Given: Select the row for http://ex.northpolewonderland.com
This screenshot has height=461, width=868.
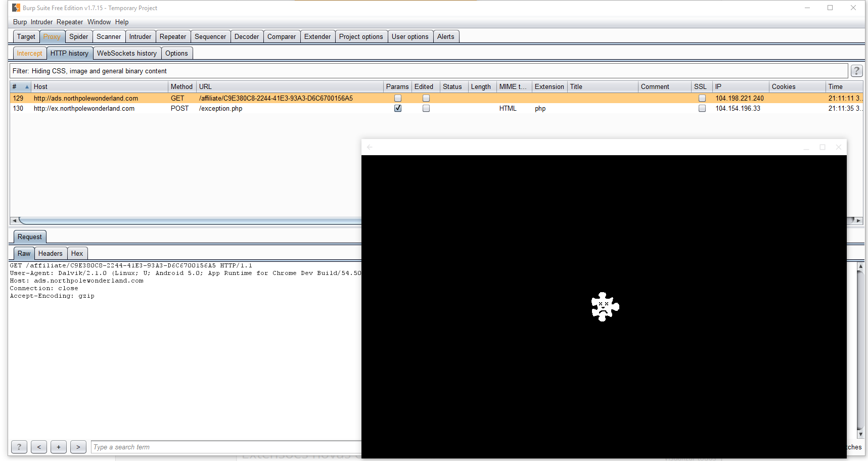Looking at the screenshot, I should (x=437, y=108).
